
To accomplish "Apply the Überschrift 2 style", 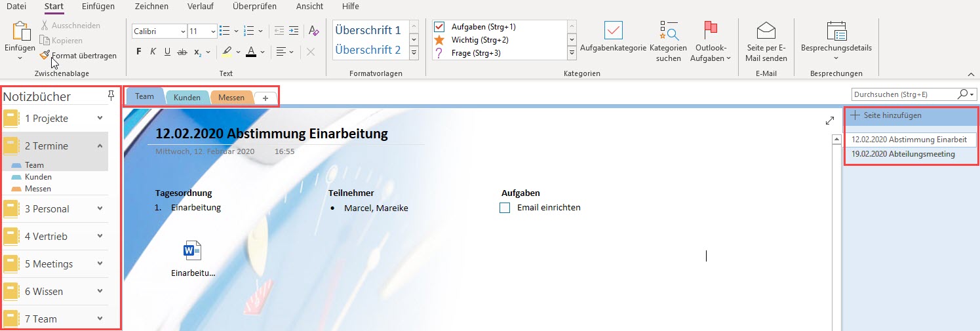I will click(x=368, y=50).
